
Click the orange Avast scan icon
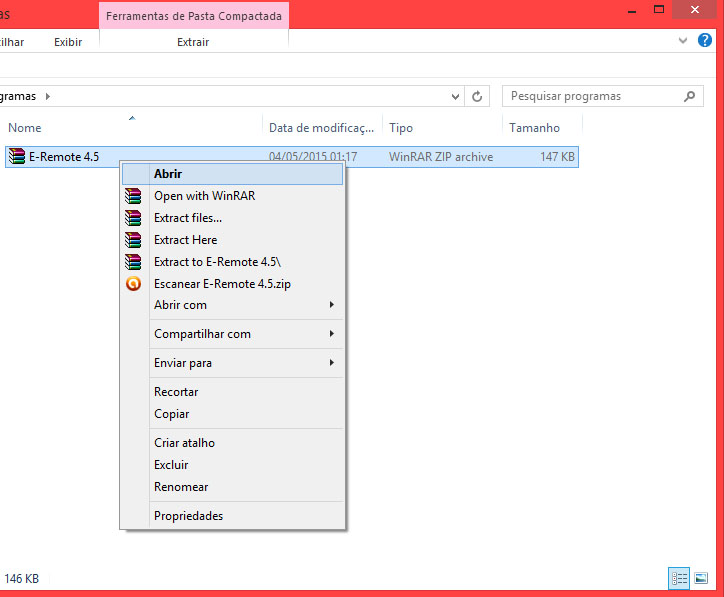(x=133, y=284)
